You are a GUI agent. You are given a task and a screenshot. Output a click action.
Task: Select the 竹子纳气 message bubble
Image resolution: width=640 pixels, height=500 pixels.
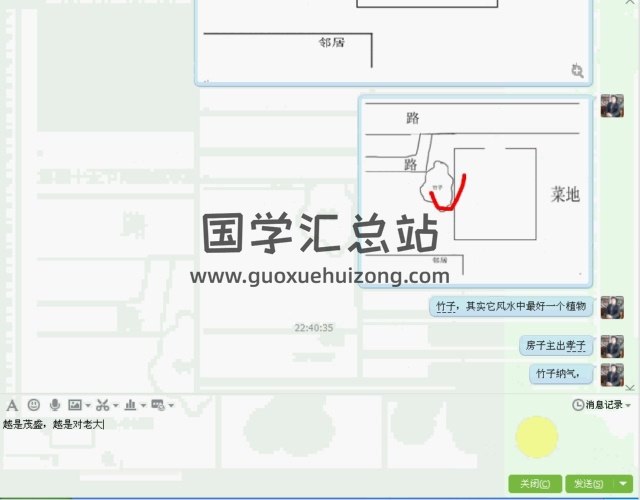click(561, 374)
